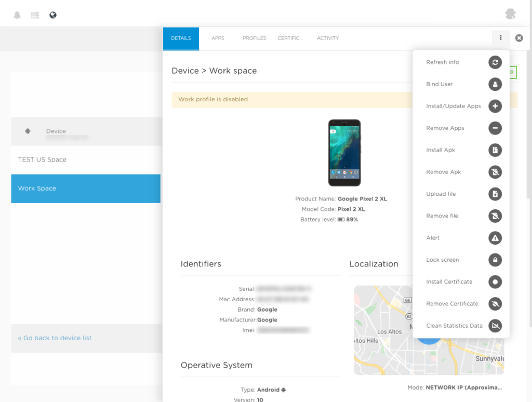532x402 pixels.
Task: Click the notifications bell icon
Action: pyautogui.click(x=17, y=15)
